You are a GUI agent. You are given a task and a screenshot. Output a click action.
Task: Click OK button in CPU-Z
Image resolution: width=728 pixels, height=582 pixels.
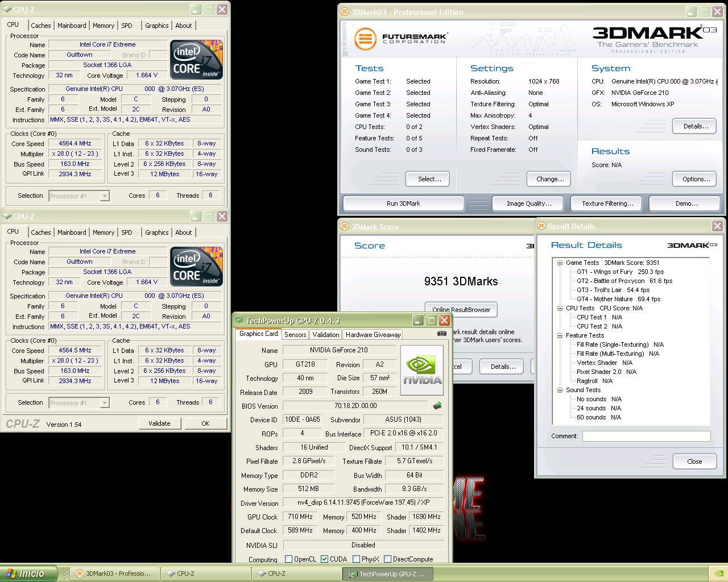(205, 423)
